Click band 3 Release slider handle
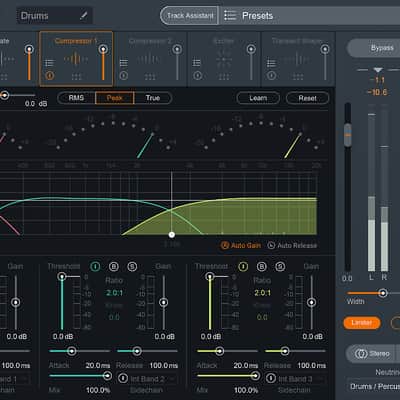The height and width of the screenshot is (400, 400). [x=285, y=351]
